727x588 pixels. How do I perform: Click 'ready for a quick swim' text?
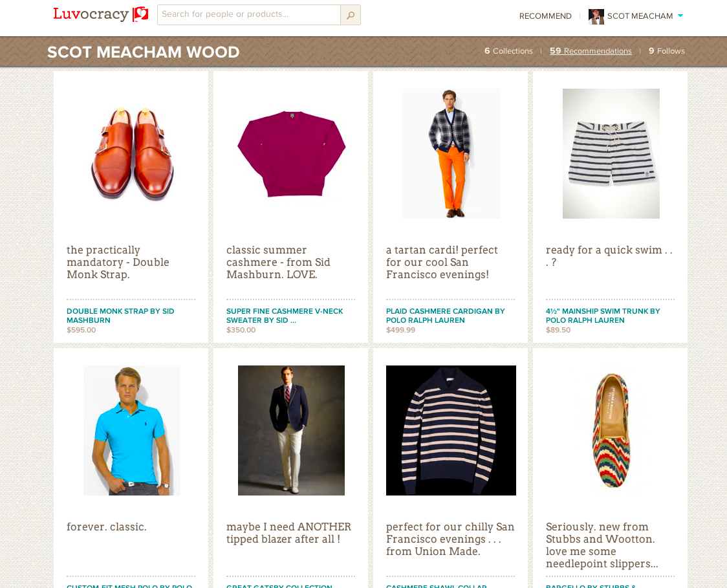pos(609,256)
